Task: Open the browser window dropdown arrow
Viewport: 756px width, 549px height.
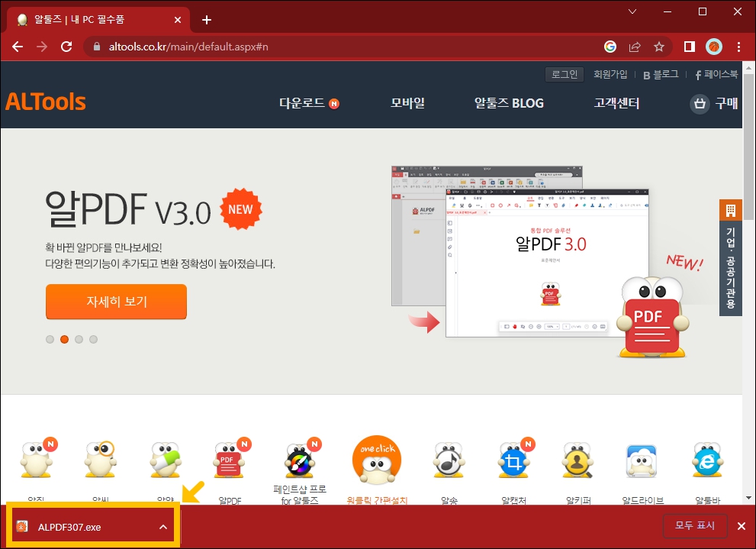Action: click(x=632, y=12)
